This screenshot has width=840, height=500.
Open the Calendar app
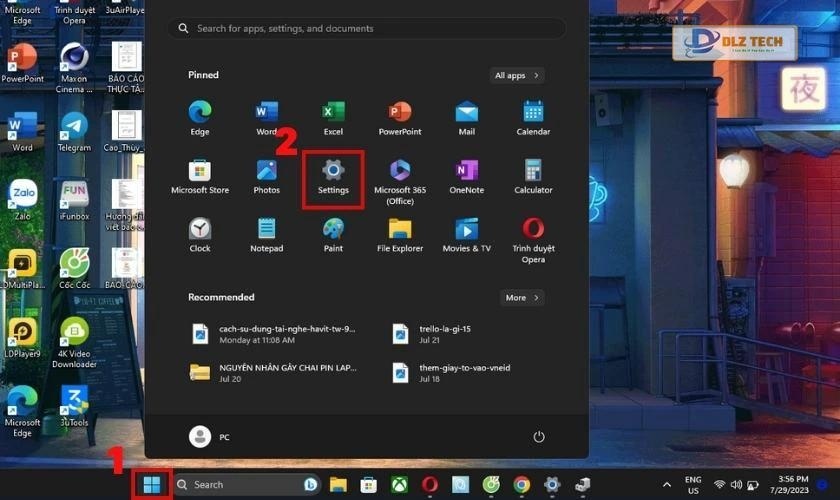(533, 118)
